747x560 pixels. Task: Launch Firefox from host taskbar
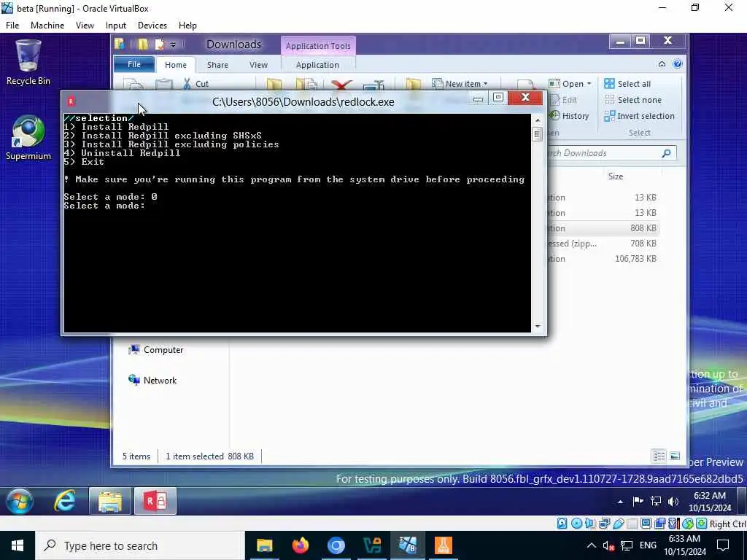[300, 545]
